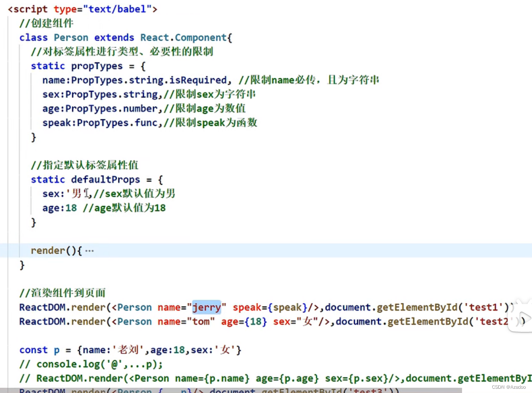Viewport: 532px width, 393px height.
Task: Click "sex:'男'" default value
Action: (x=65, y=194)
